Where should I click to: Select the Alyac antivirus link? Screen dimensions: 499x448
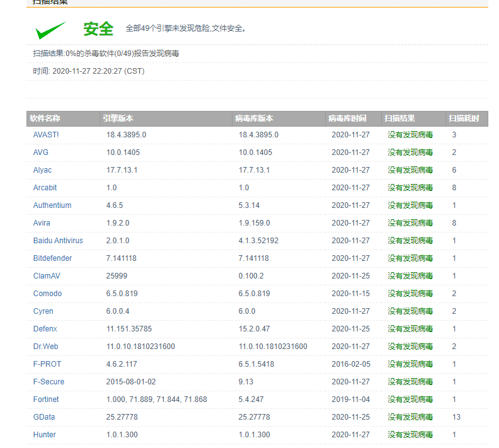coord(42,170)
